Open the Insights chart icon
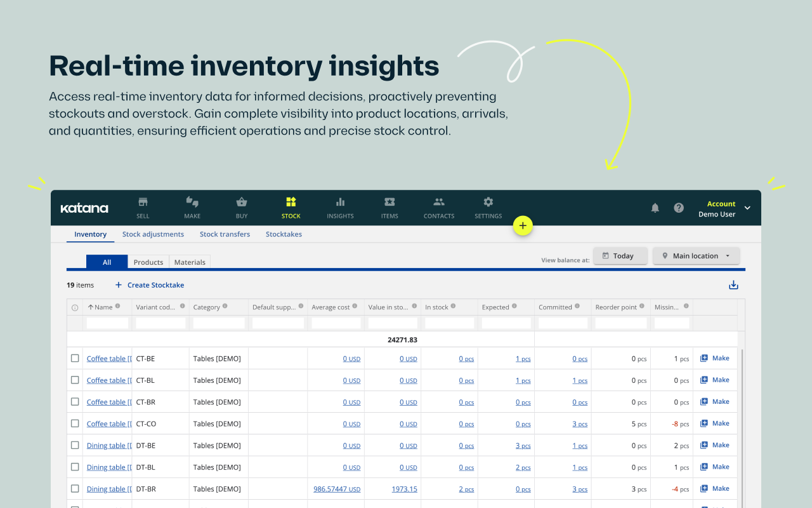 tap(340, 203)
